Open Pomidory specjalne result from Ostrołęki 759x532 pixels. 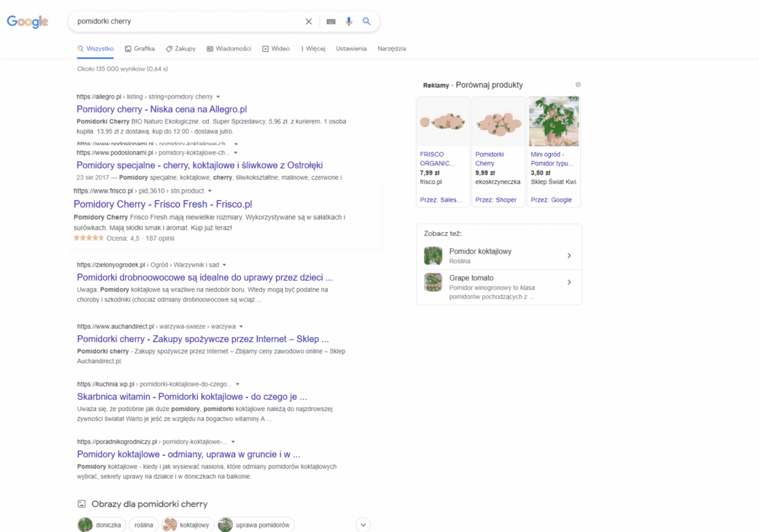click(200, 166)
